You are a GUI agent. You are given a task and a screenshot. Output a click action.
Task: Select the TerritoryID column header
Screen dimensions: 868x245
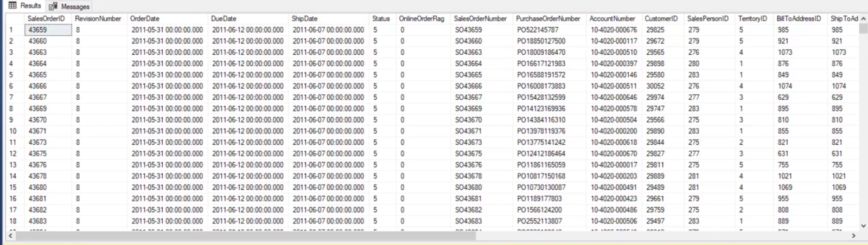coord(754,18)
